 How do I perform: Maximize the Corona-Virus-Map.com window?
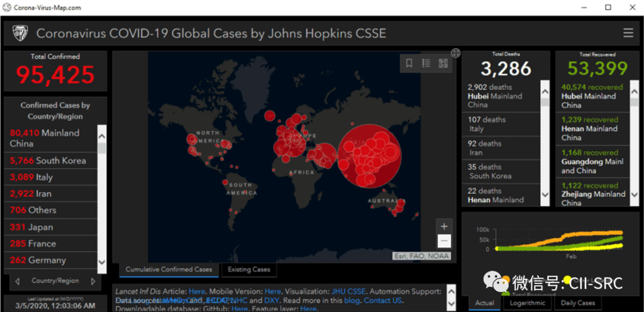coord(608,7)
